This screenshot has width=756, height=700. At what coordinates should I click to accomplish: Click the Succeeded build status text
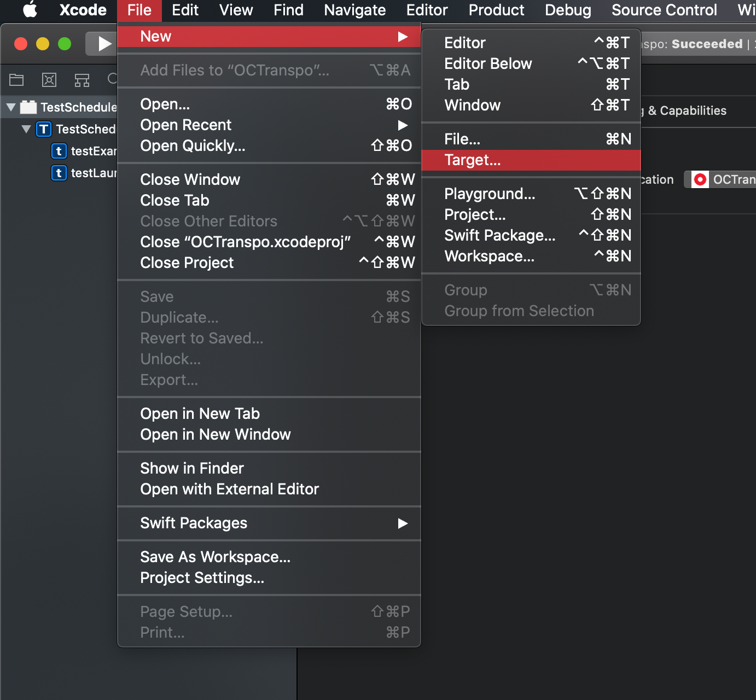706,44
